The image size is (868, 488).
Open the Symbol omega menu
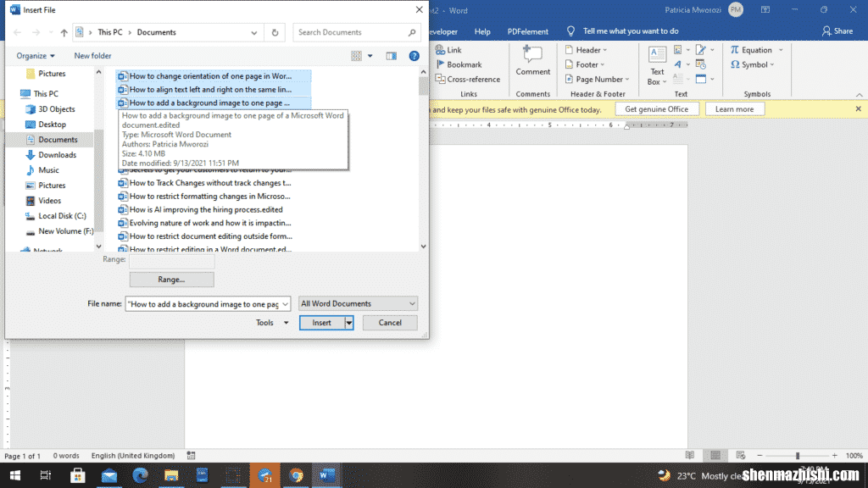click(x=753, y=64)
